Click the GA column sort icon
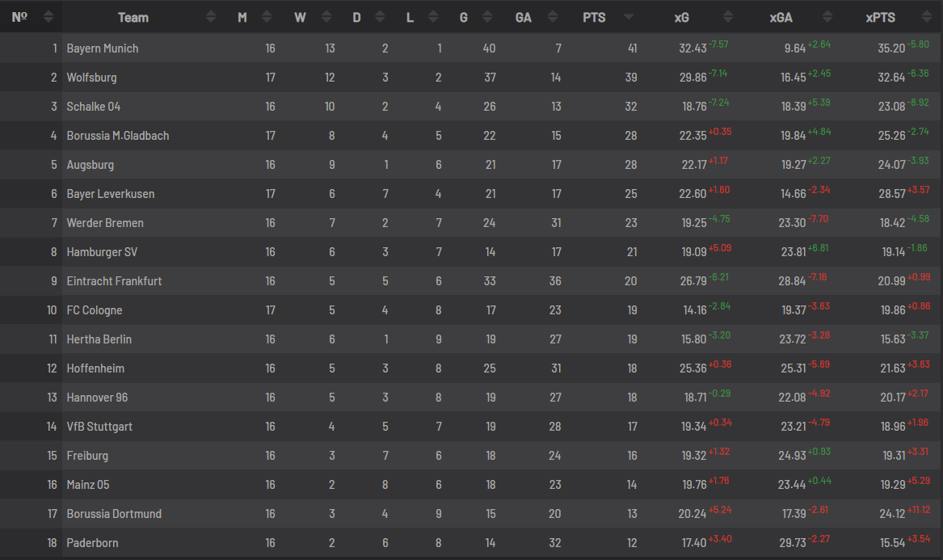The height and width of the screenshot is (560, 943). (x=554, y=17)
